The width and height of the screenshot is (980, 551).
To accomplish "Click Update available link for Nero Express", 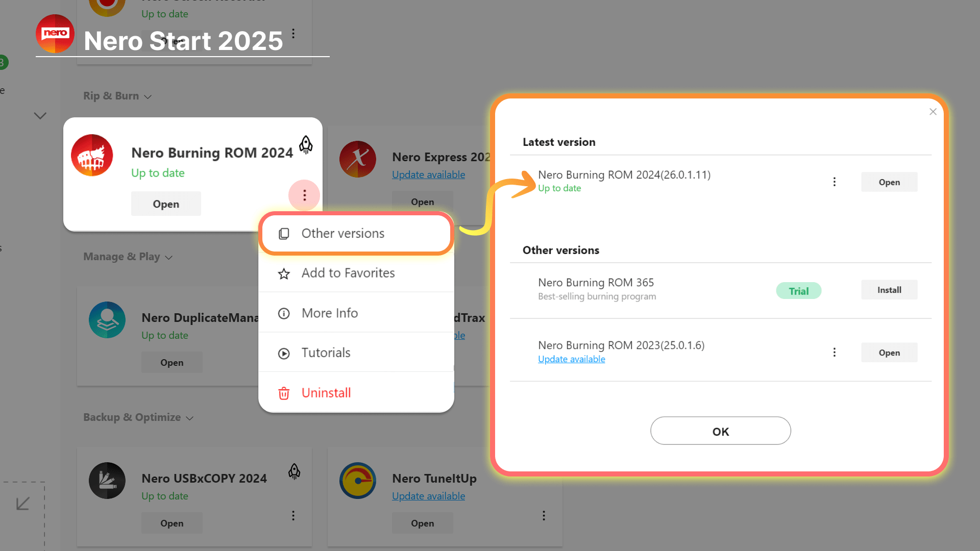I will coord(428,173).
